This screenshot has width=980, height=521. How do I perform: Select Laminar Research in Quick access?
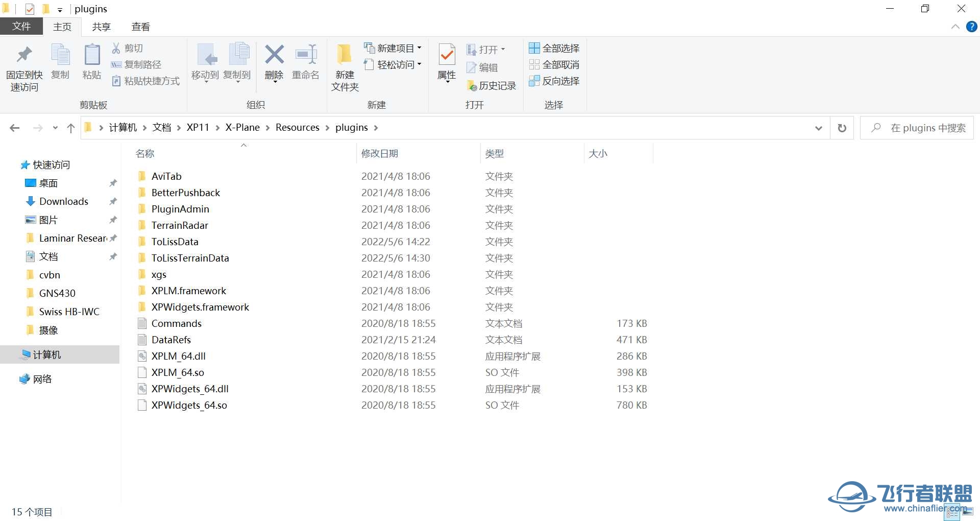click(73, 238)
